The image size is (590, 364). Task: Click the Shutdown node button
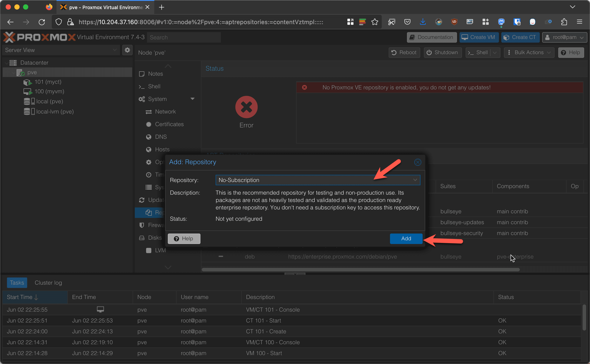click(x=443, y=52)
